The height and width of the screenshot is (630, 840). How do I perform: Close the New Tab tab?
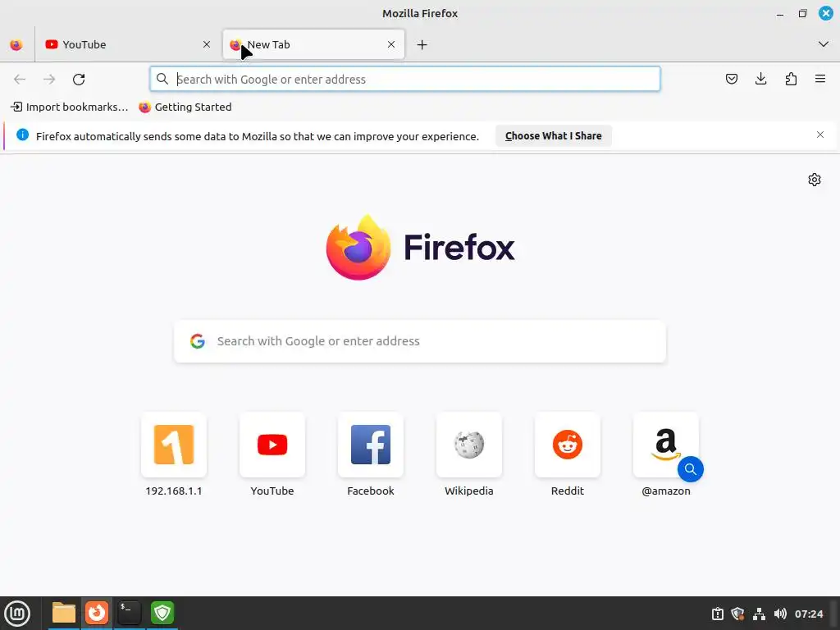pyautogui.click(x=391, y=44)
